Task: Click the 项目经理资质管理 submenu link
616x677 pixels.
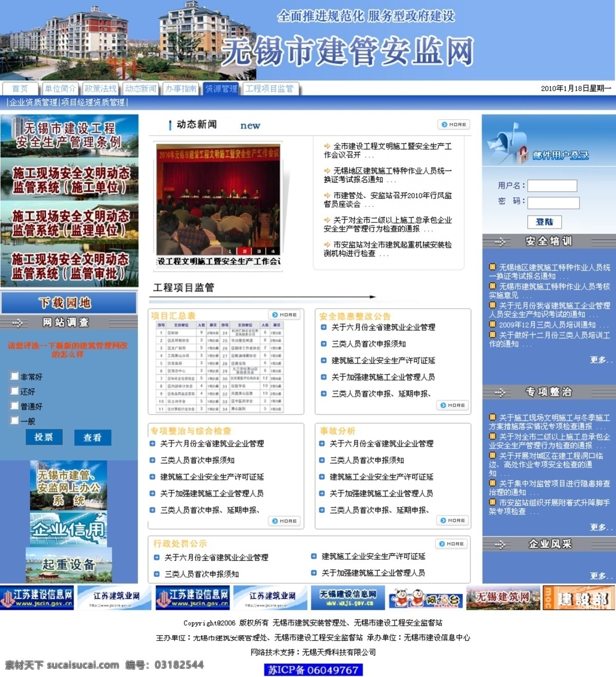Action: 93,102
